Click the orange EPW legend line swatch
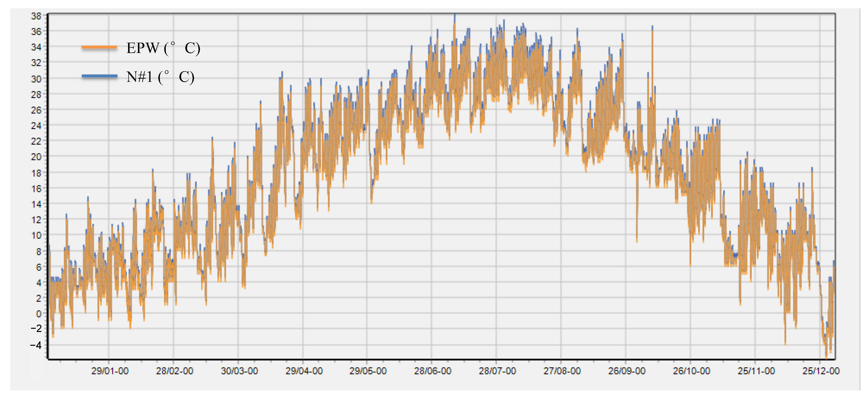868x399 pixels. pos(99,48)
